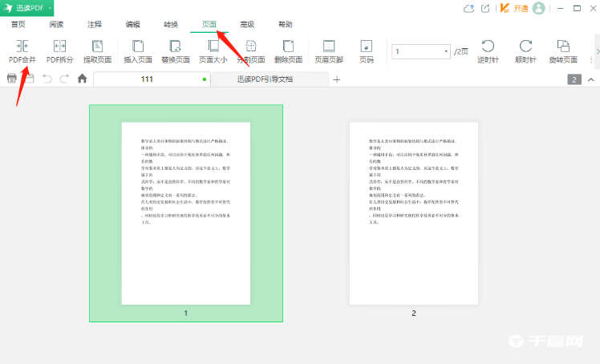600x364 pixels.
Task: Click the print icon
Action: 12,79
